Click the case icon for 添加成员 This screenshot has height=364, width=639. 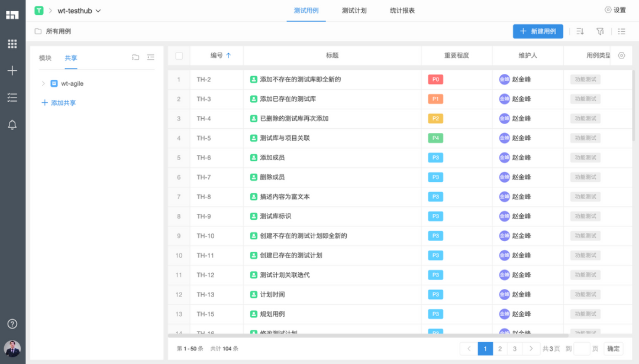pyautogui.click(x=253, y=158)
